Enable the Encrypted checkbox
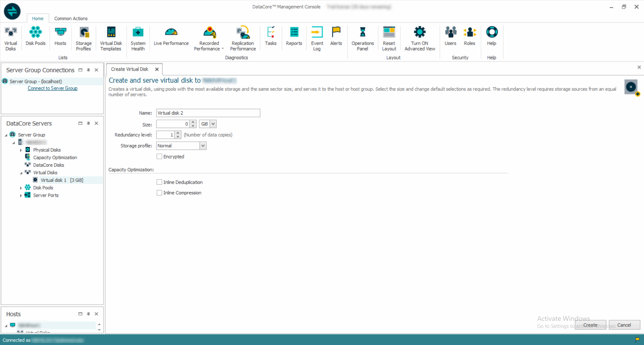The image size is (644, 345). 159,157
